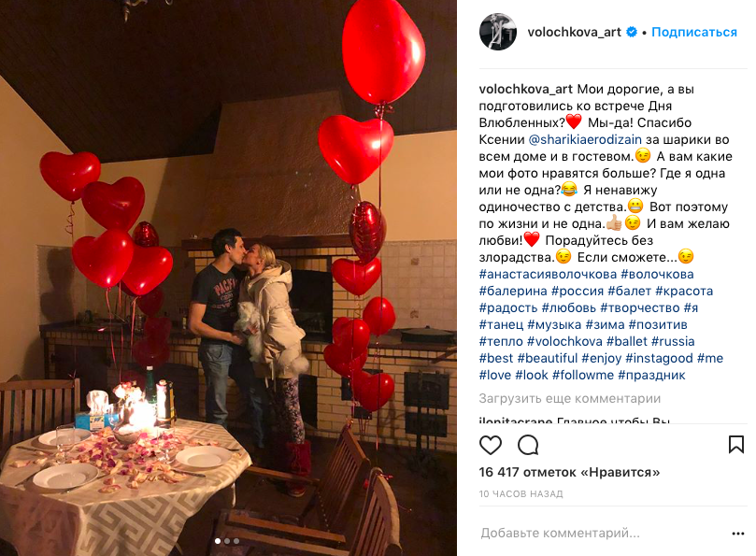Open @sharikiaerodizain mention link
The width and height of the screenshot is (756, 556).
585,139
